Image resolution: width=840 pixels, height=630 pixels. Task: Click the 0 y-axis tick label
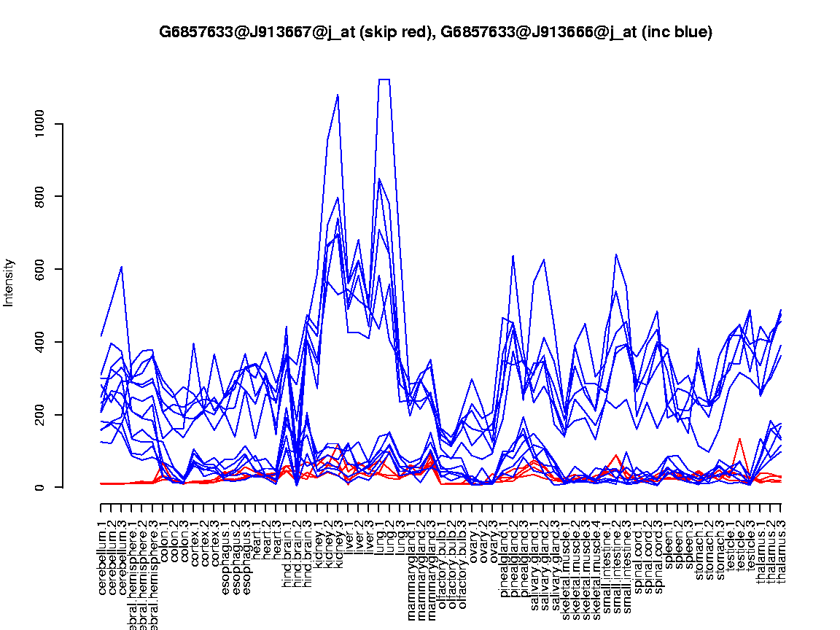pos(39,487)
